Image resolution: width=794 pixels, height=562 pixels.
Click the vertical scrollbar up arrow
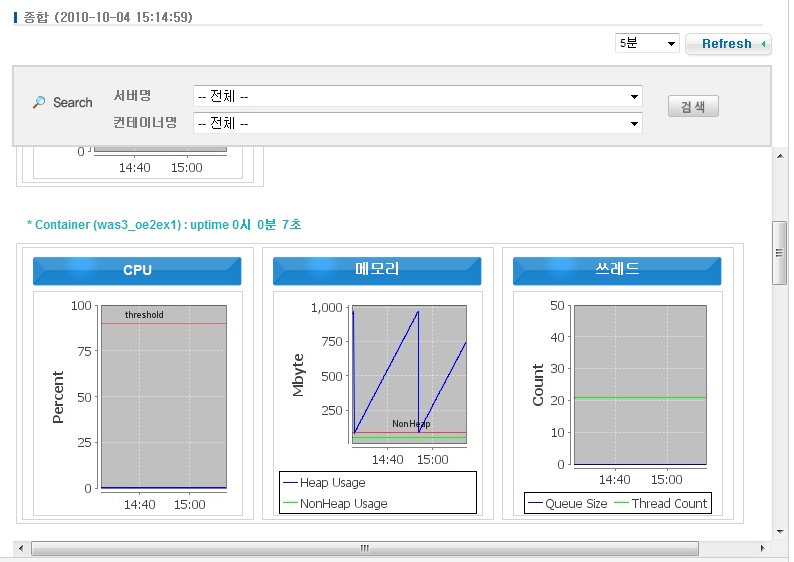[x=780, y=156]
